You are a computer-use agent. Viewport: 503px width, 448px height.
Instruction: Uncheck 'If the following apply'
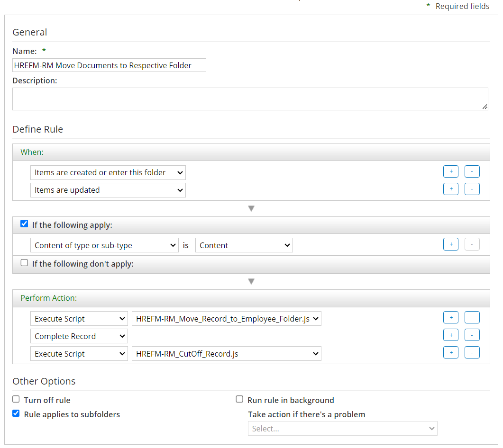coord(24,223)
